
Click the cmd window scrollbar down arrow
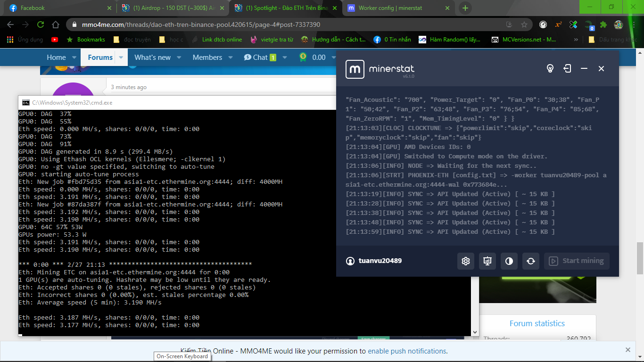point(475,332)
